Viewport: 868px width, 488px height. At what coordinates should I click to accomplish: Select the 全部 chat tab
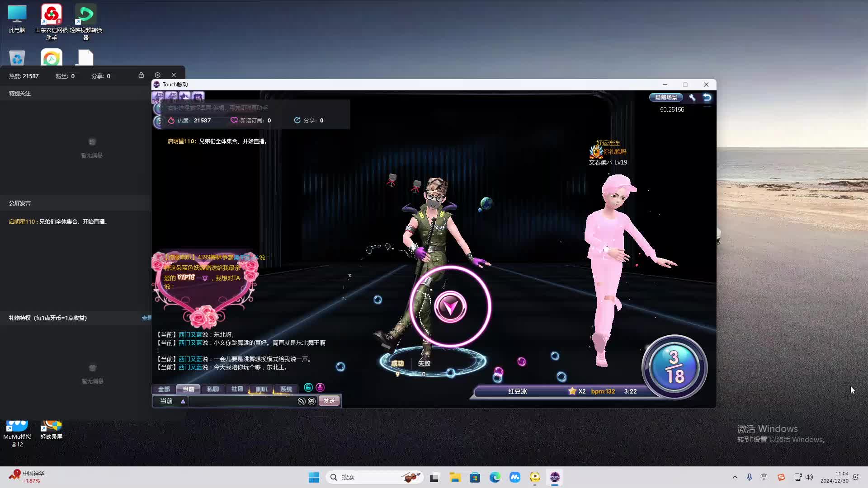tap(164, 389)
